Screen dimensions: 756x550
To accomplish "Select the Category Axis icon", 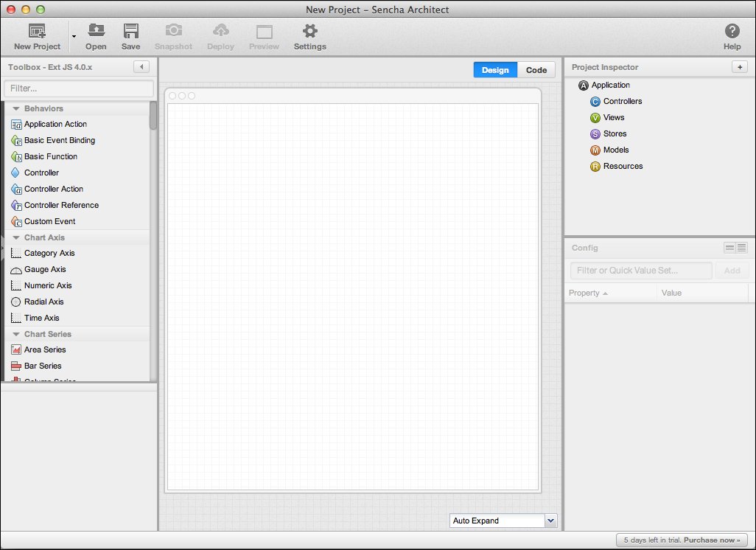I will click(x=16, y=254).
